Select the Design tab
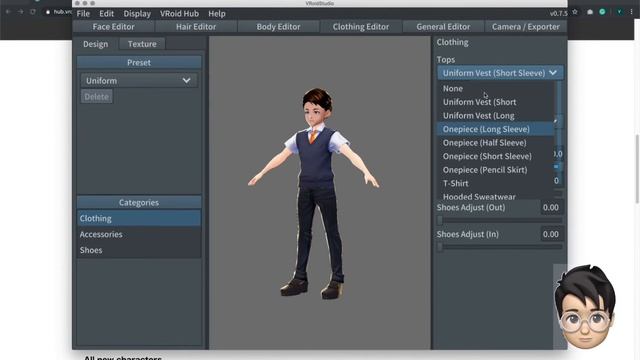Image resolution: width=640 pixels, height=360 pixels. point(96,44)
